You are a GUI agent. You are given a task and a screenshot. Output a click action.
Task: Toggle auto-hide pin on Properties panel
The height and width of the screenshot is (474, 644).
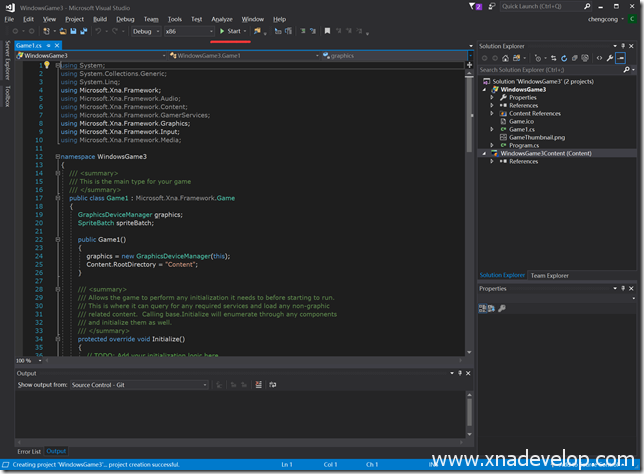tap(621, 289)
